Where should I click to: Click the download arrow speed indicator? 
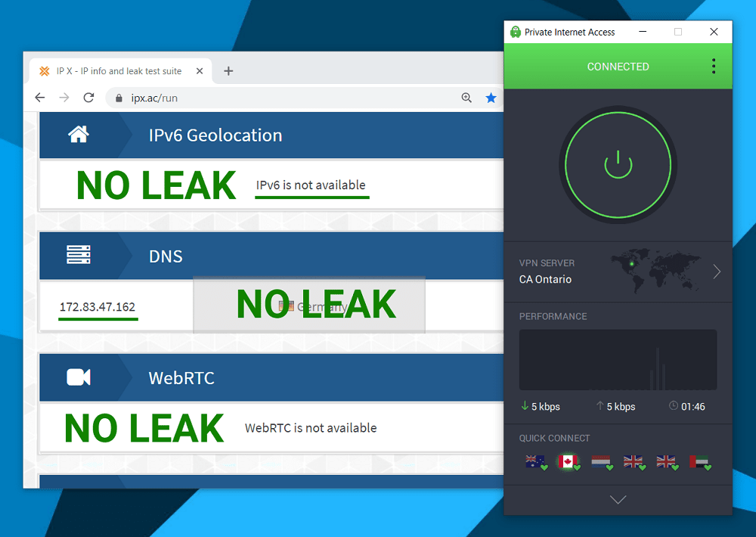[x=525, y=405]
